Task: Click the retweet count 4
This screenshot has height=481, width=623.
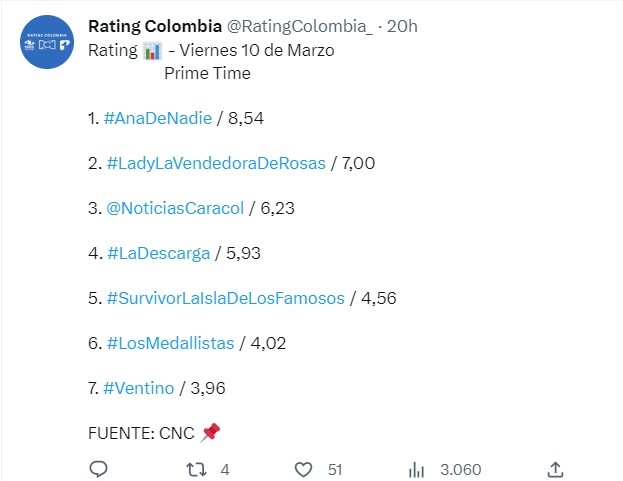Action: (x=225, y=468)
